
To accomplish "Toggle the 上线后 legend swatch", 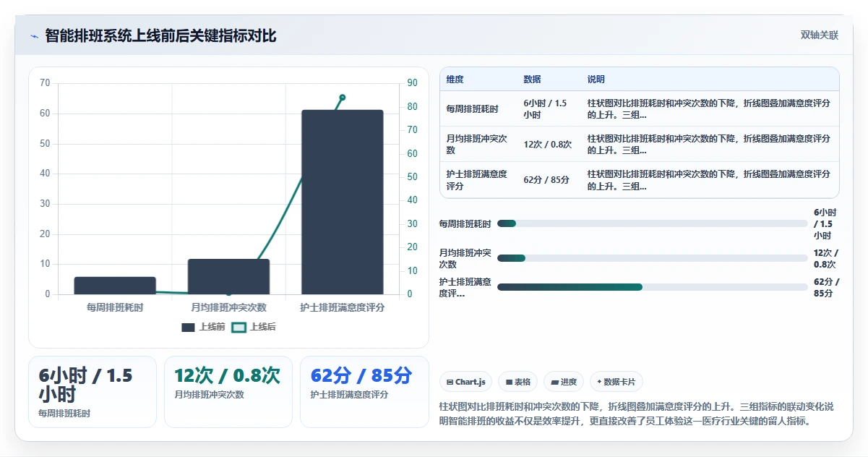I will click(239, 328).
